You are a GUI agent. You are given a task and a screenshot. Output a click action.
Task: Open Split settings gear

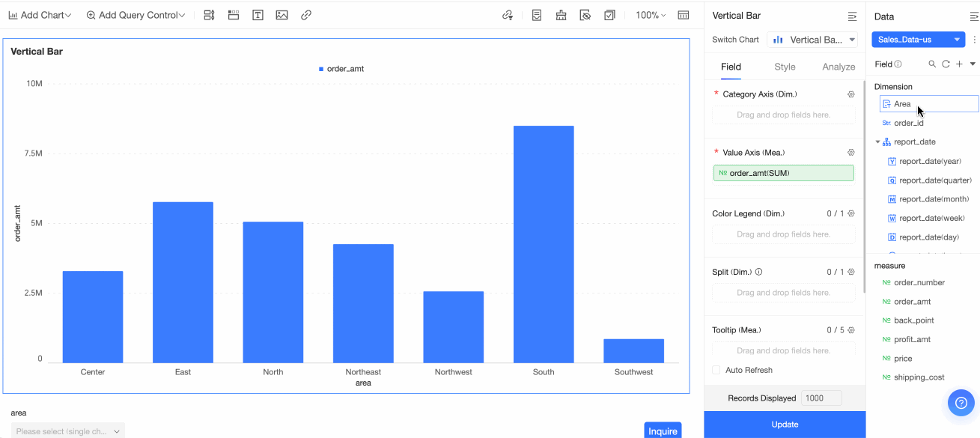(x=851, y=272)
